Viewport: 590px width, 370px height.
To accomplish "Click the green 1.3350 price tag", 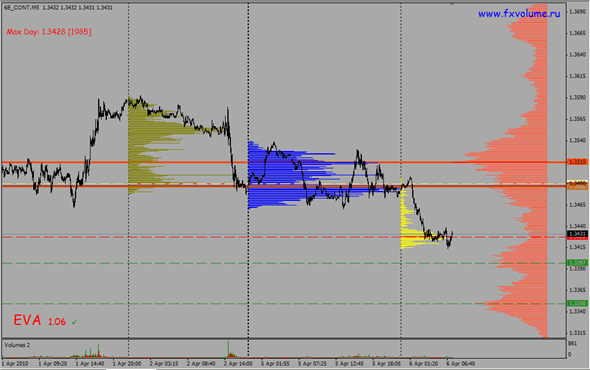I will [x=578, y=303].
